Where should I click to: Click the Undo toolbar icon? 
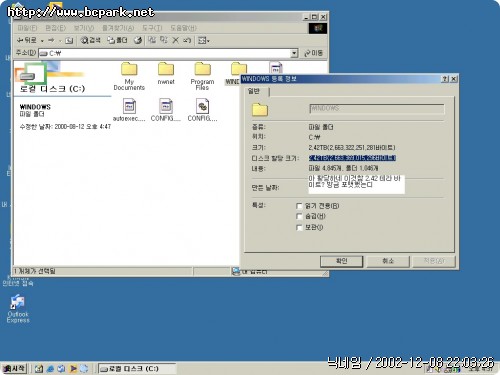tap(187, 40)
